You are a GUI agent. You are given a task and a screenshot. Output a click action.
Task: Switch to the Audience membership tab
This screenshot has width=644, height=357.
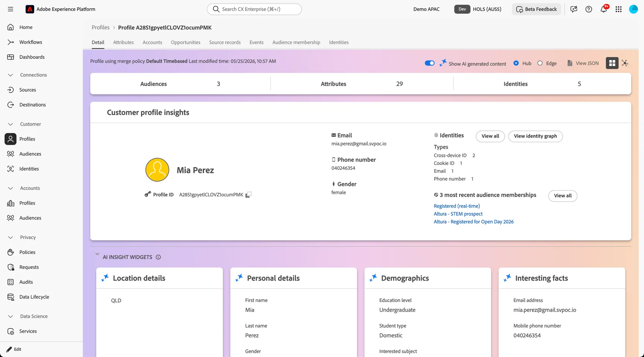click(x=296, y=42)
